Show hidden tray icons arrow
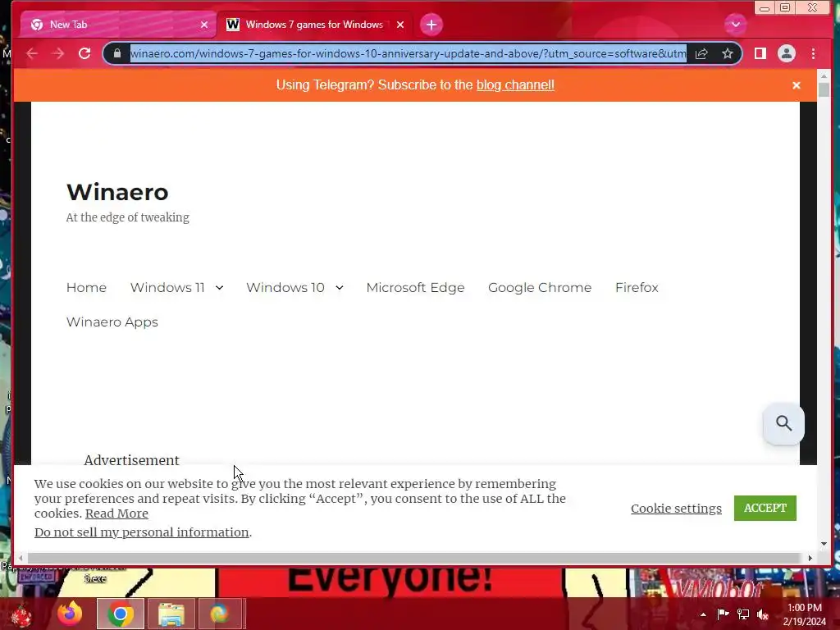Image resolution: width=840 pixels, height=630 pixels. [703, 614]
